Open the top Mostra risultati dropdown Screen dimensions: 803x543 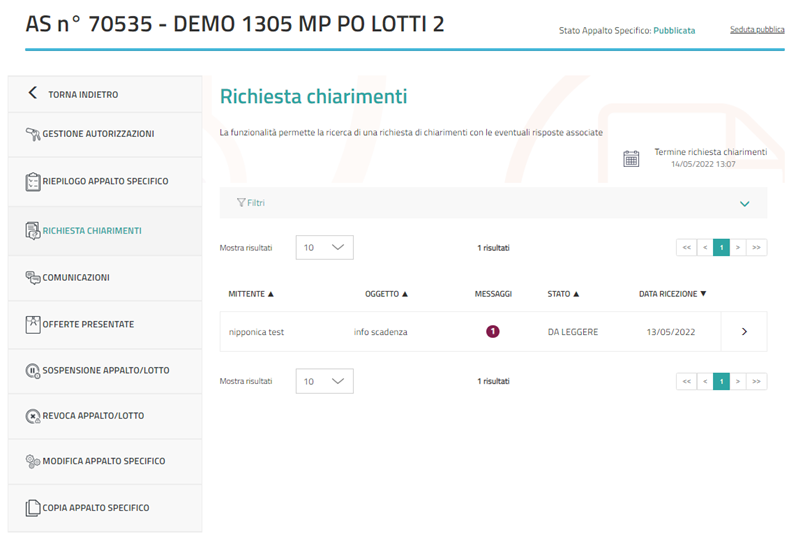324,247
